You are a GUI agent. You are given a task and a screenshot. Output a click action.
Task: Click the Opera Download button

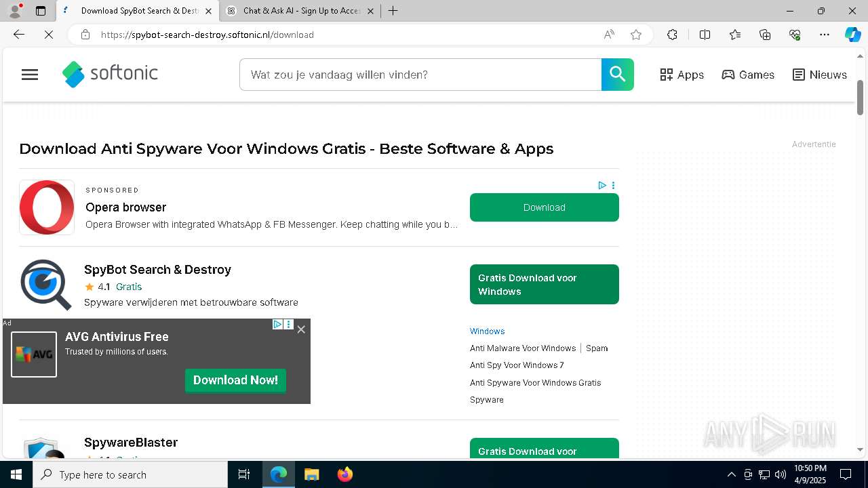544,207
